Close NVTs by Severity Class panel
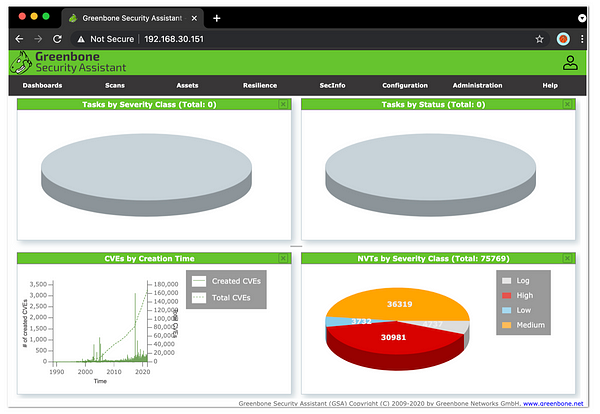Viewport: 600px width, 414px height. (567, 259)
